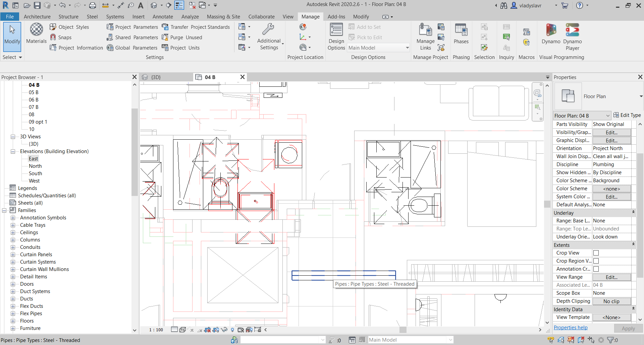The width and height of the screenshot is (644, 345).
Task: Switch to the {3D} view tab
Action: coord(156,77)
